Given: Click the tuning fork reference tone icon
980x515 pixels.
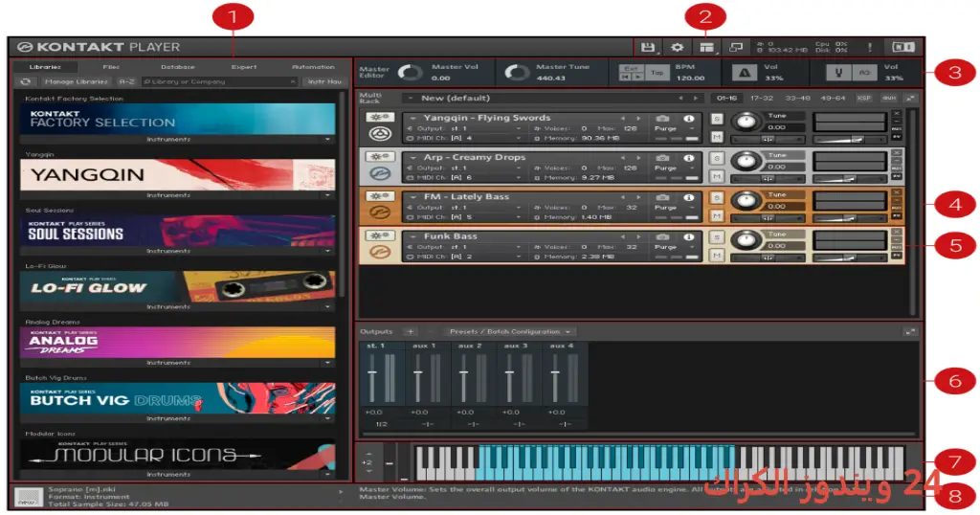Looking at the screenshot, I should [x=838, y=73].
